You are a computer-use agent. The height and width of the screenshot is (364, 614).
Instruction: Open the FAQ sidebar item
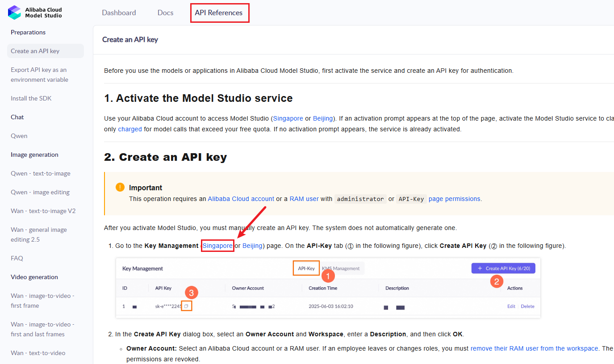[x=17, y=258]
